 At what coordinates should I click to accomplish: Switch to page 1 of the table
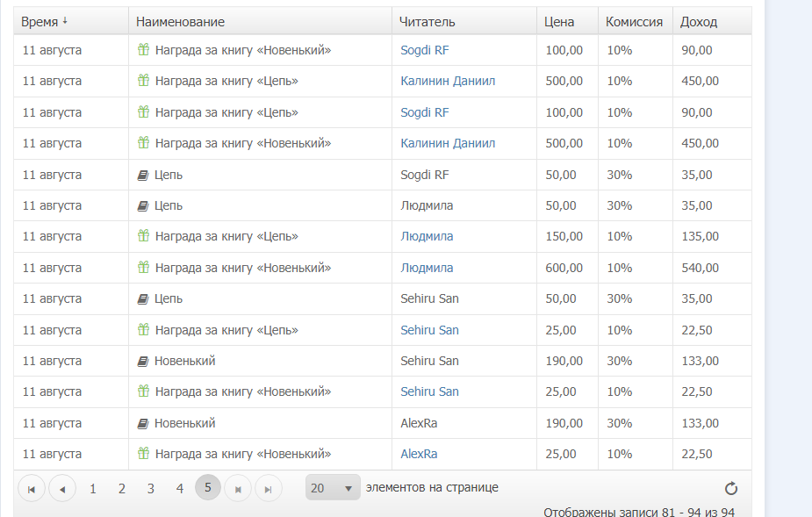(x=93, y=488)
